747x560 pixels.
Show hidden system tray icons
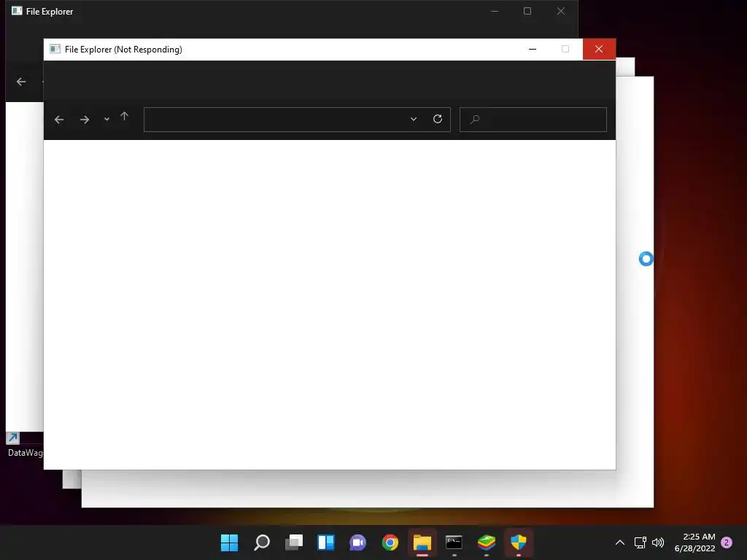coord(620,542)
